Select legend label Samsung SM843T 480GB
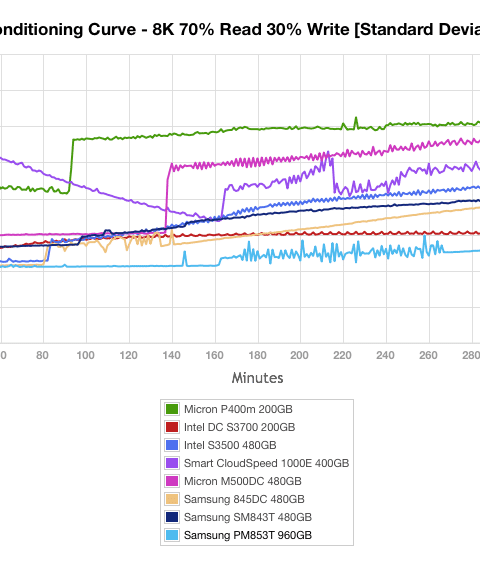Image resolution: width=480 pixels, height=565 pixels. 248,517
